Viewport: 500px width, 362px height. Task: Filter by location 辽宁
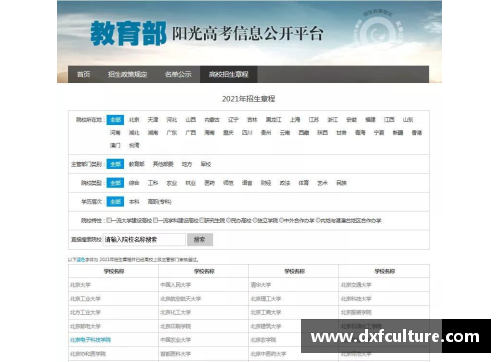tap(233, 120)
